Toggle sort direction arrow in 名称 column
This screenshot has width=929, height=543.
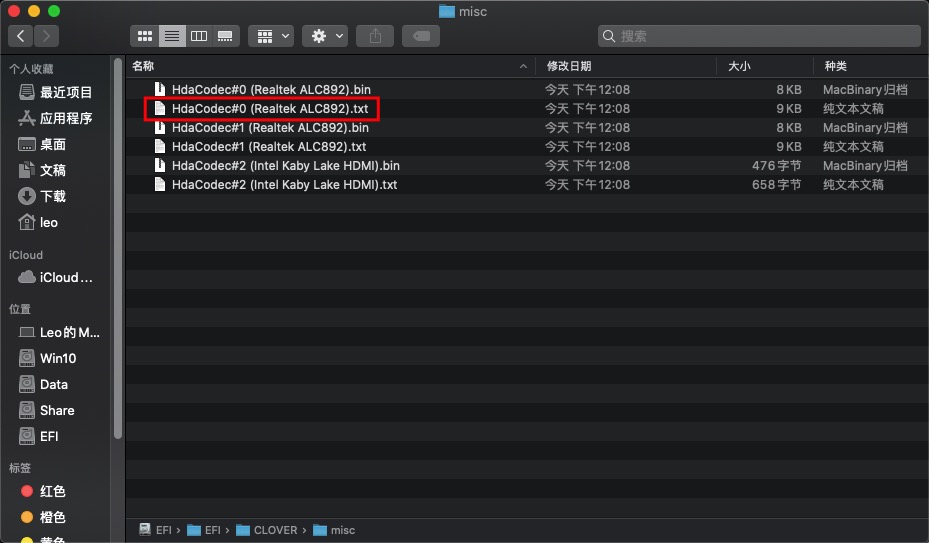(523, 66)
